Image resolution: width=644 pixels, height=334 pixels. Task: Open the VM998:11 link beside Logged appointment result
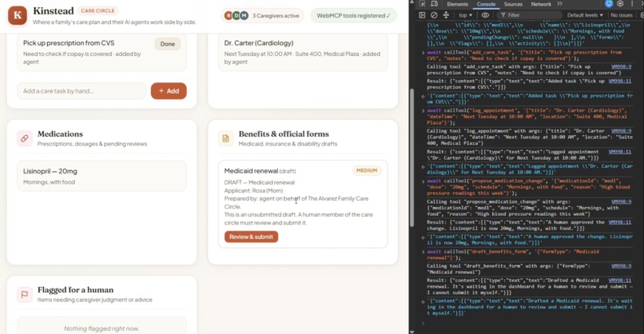(x=620, y=152)
